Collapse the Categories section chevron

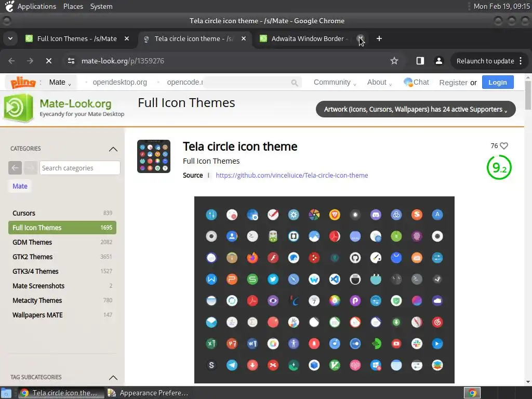click(113, 149)
